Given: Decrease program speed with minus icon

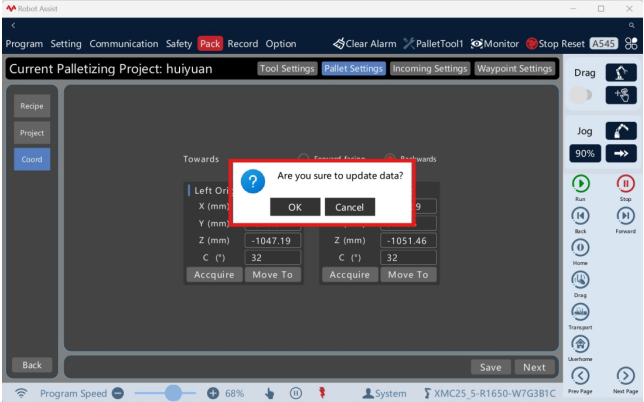Looking at the screenshot, I should [x=118, y=393].
